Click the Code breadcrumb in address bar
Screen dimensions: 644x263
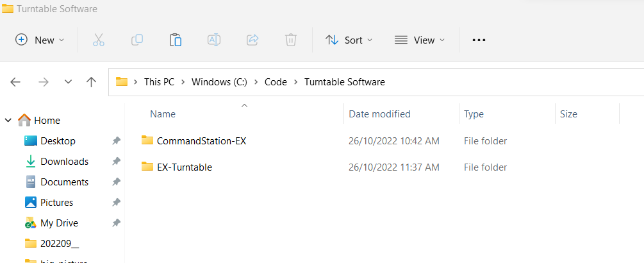[277, 82]
